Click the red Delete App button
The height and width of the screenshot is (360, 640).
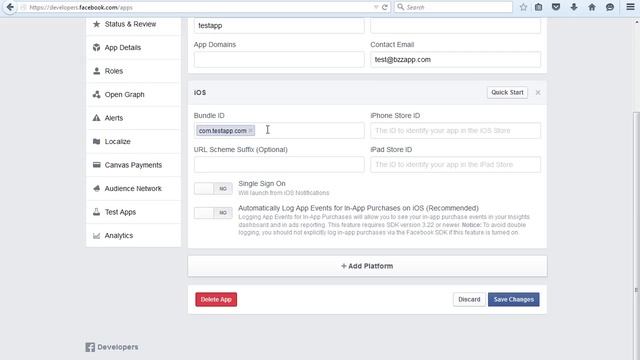[x=216, y=300]
